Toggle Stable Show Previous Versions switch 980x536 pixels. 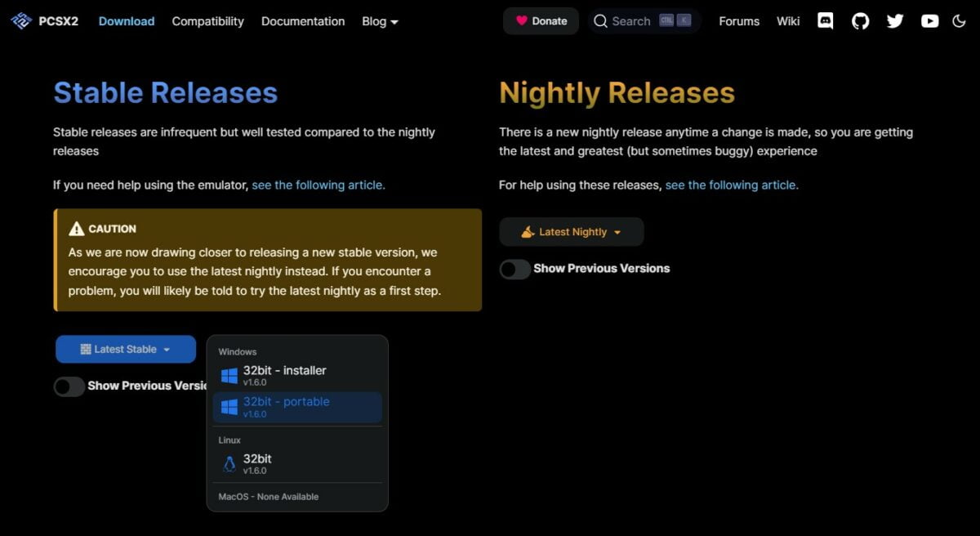click(69, 386)
